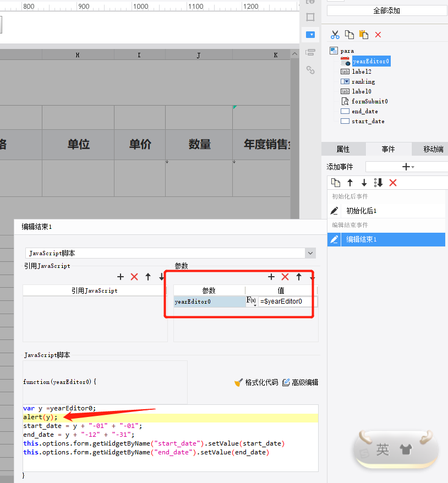Move referenced JavaScript entry up
This screenshot has height=483, width=448.
point(148,277)
